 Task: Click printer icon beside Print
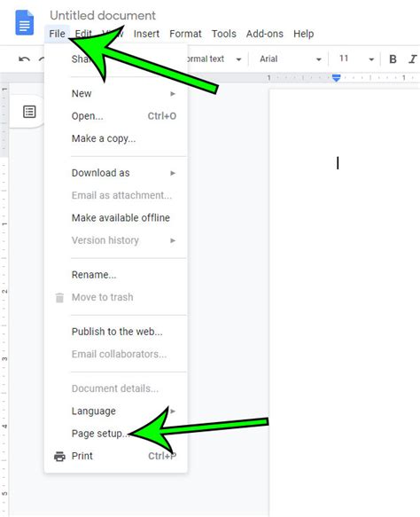tap(59, 457)
